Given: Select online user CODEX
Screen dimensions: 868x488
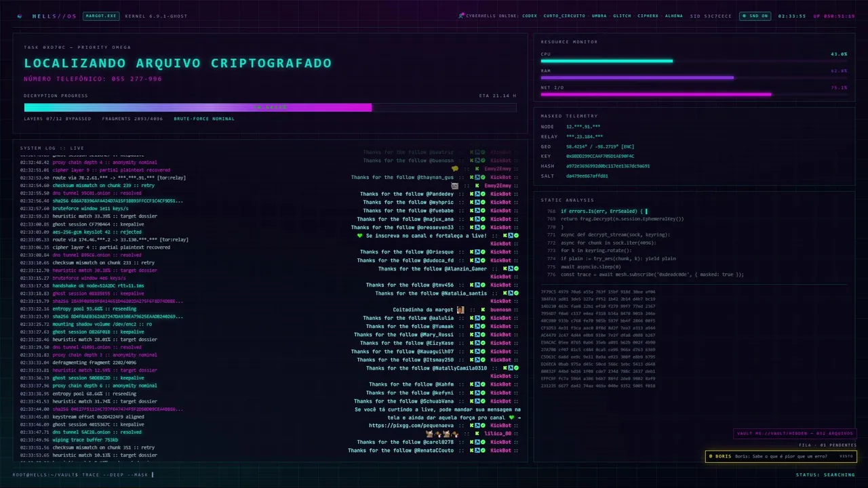Looking at the screenshot, I should pos(530,16).
